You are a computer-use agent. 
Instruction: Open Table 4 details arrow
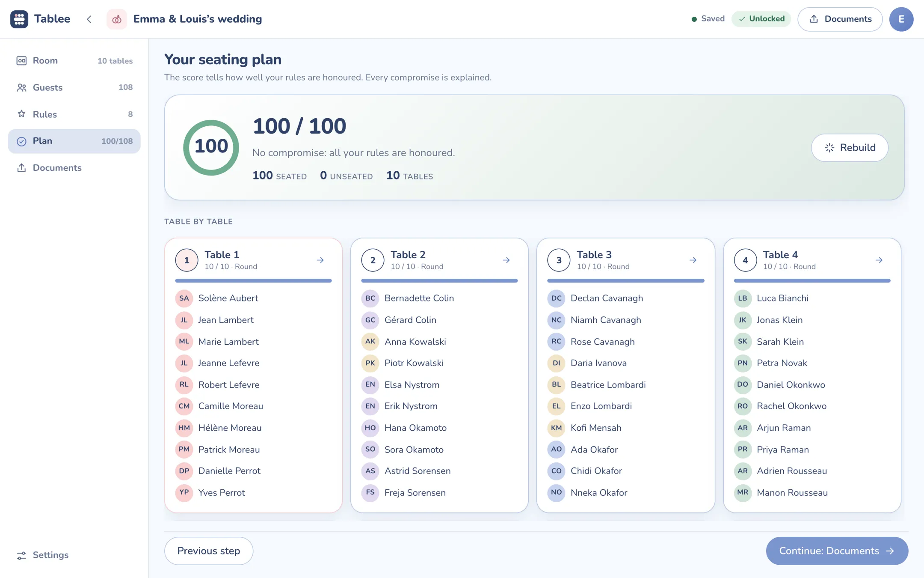coord(879,260)
